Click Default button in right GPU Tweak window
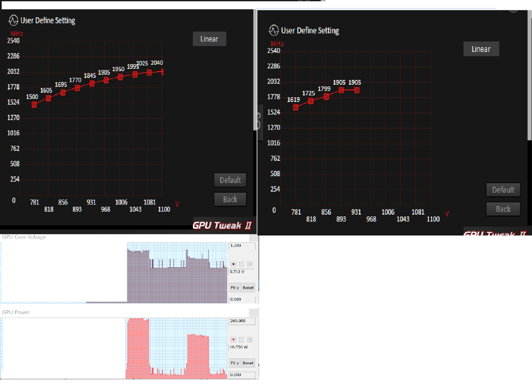 click(503, 190)
